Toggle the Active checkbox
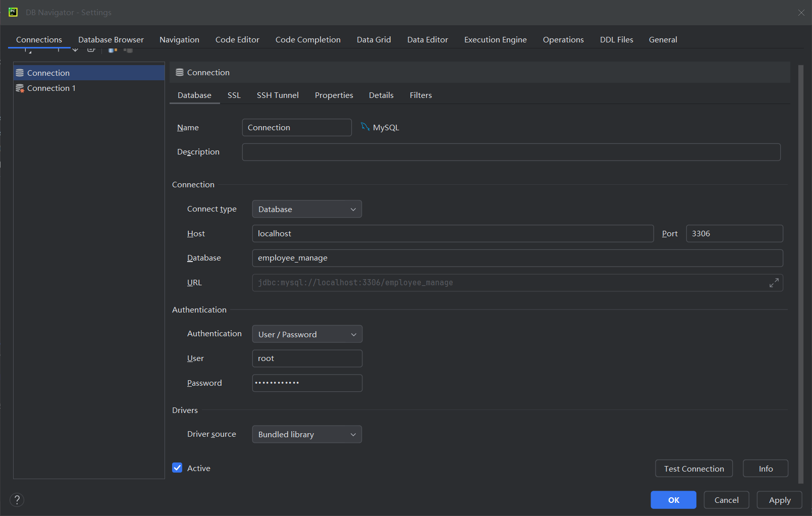The height and width of the screenshot is (516, 812). (177, 468)
